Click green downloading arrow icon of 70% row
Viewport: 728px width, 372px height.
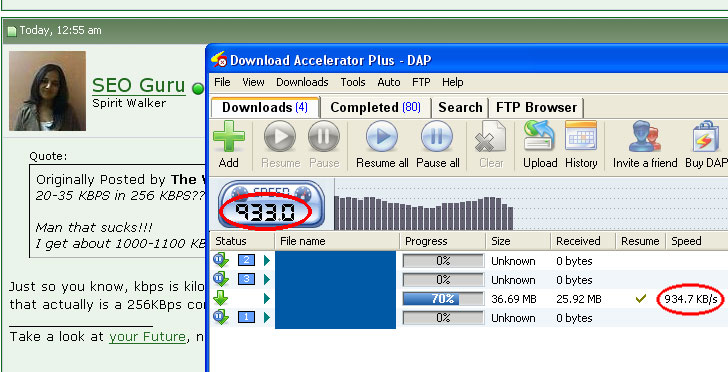221,298
